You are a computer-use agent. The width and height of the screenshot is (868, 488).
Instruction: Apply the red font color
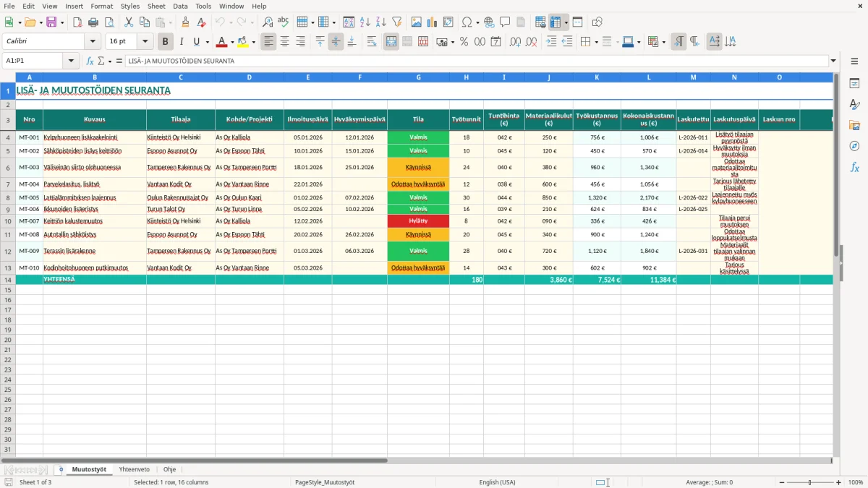(222, 42)
